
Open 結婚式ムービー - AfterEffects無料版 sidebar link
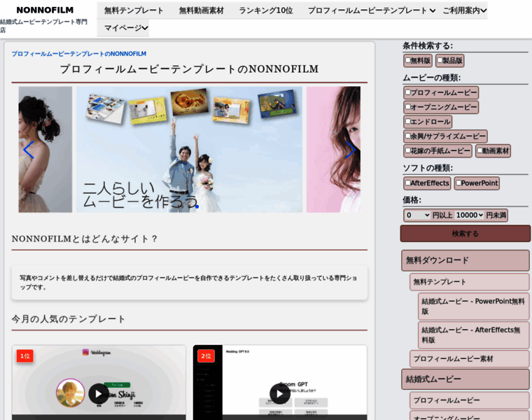473,335
